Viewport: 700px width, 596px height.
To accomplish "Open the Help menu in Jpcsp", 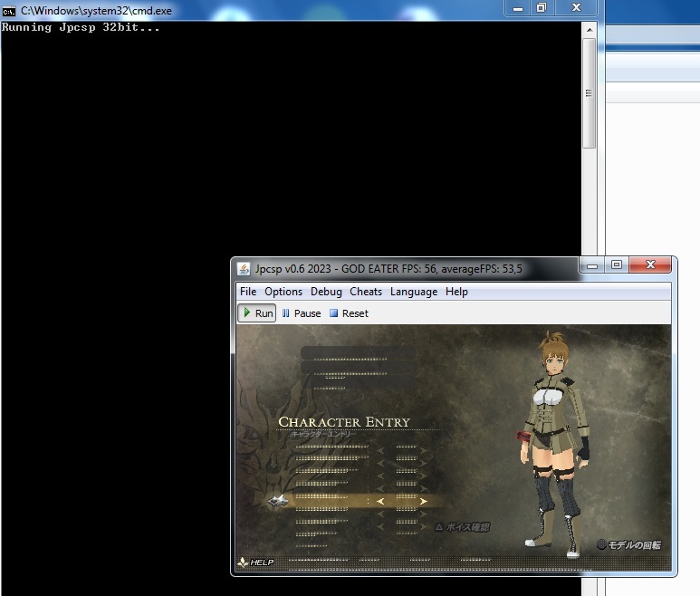I will pos(456,292).
